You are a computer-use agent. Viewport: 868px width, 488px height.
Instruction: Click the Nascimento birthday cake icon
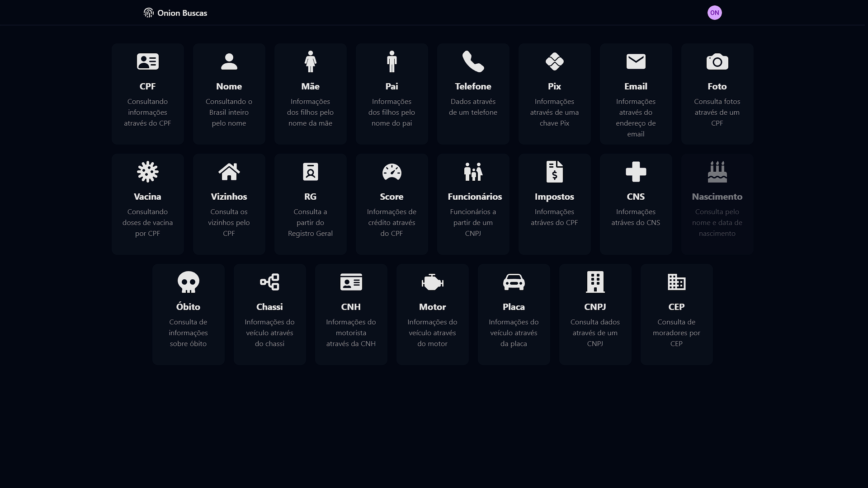(x=717, y=172)
